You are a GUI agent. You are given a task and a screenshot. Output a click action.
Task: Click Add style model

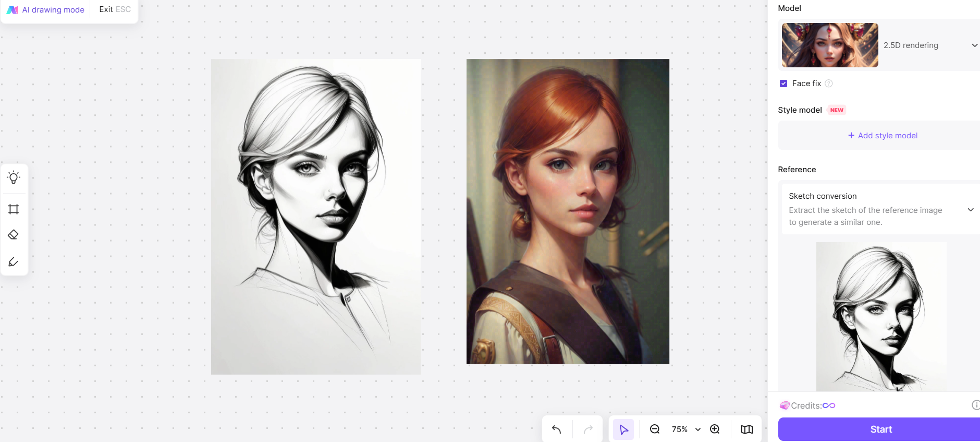click(x=882, y=136)
